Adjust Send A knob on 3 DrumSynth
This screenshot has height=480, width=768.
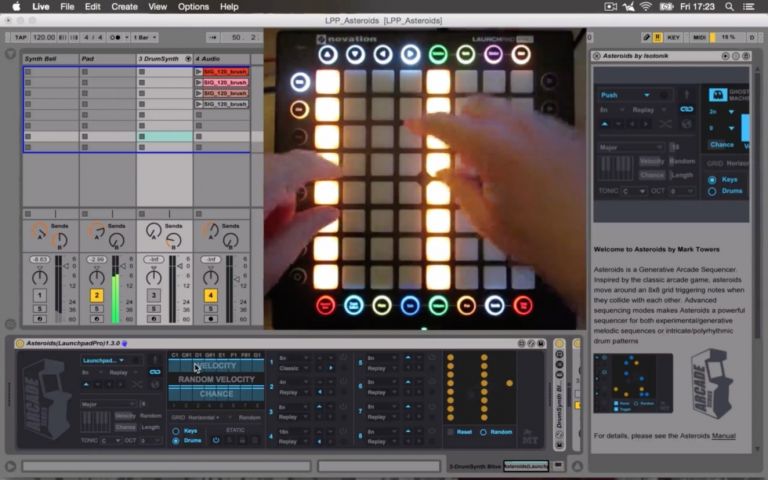[x=153, y=231]
